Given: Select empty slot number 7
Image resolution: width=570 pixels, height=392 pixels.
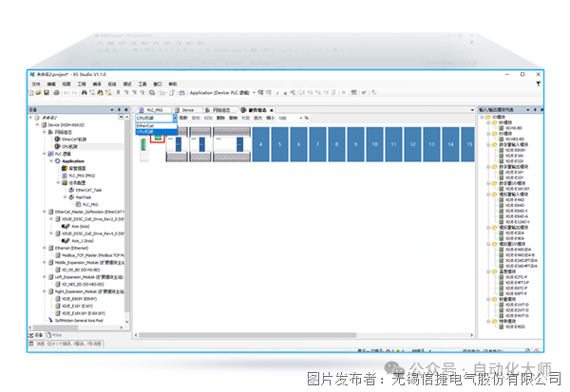Looking at the screenshot, I should tap(317, 144).
